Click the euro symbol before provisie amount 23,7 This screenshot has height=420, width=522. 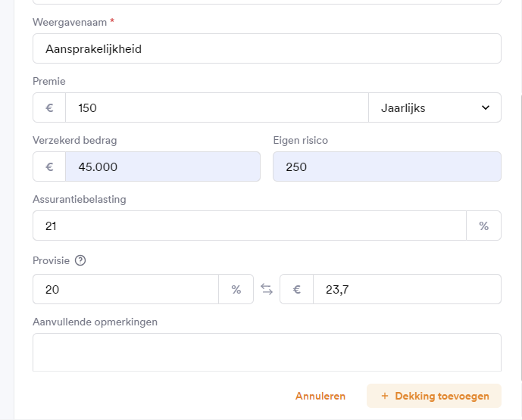[x=297, y=289]
